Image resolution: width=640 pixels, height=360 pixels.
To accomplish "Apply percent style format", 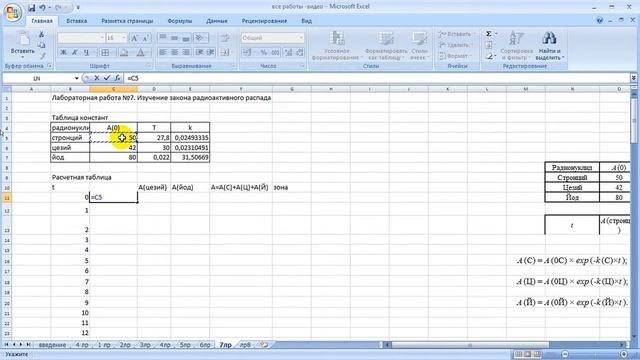I will [x=264, y=52].
